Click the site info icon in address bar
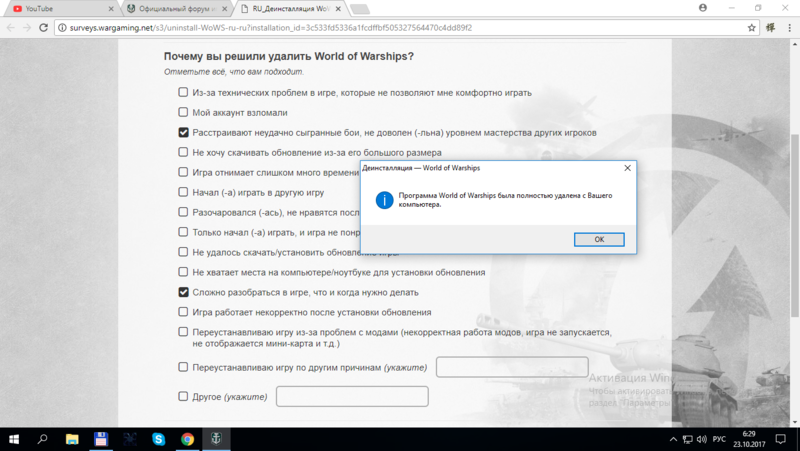The image size is (800, 451). tap(62, 28)
